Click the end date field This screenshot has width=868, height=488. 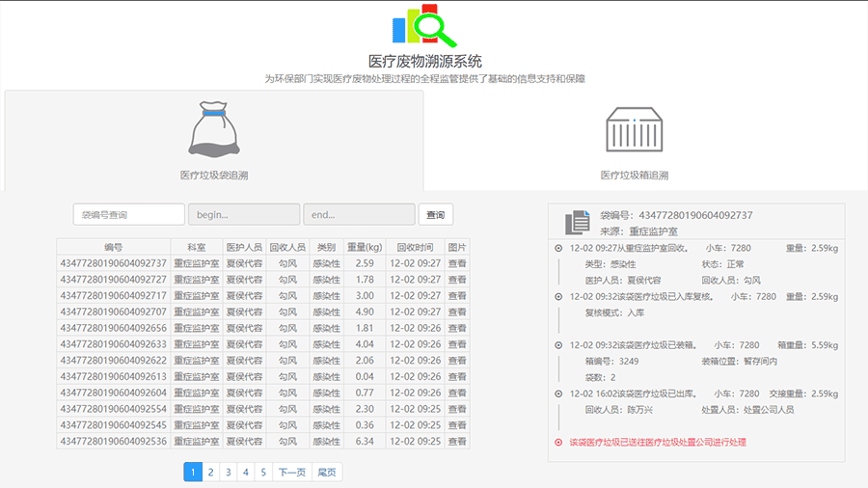pos(359,214)
